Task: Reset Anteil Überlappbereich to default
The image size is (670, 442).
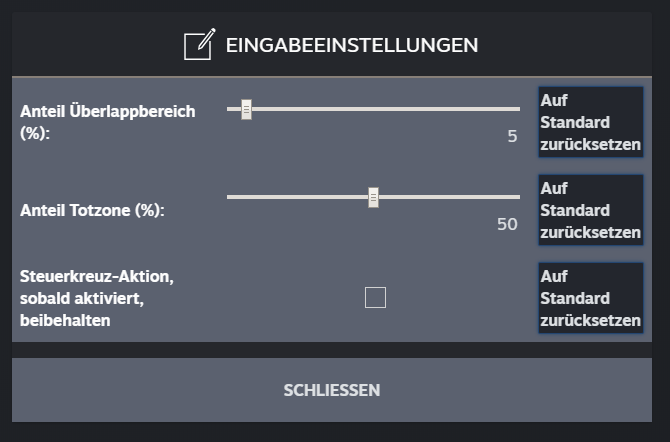Action: [591, 122]
